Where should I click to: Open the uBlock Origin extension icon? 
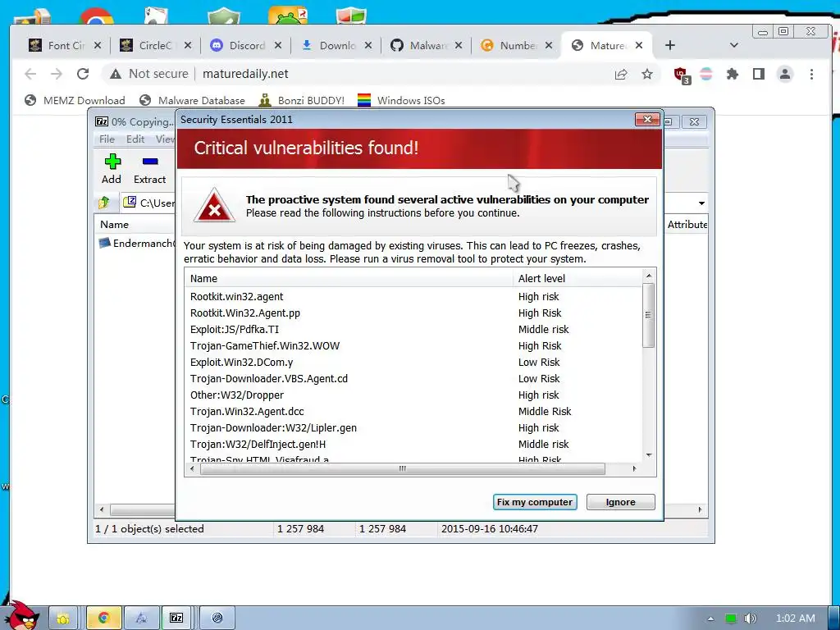coord(682,75)
